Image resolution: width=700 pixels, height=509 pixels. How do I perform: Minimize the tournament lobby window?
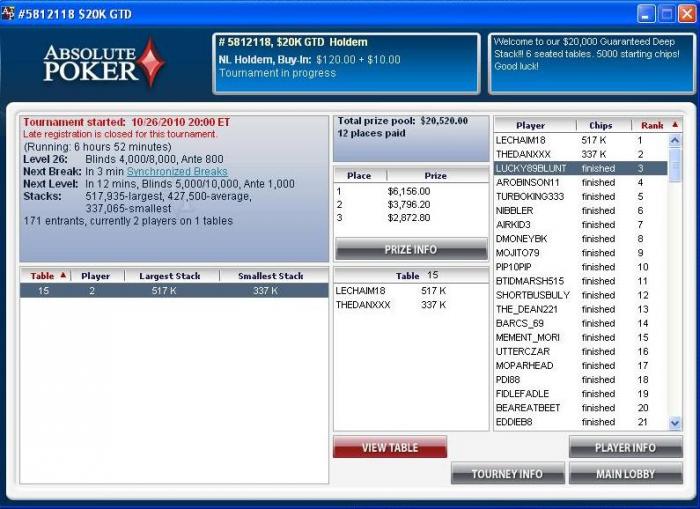[646, 14]
